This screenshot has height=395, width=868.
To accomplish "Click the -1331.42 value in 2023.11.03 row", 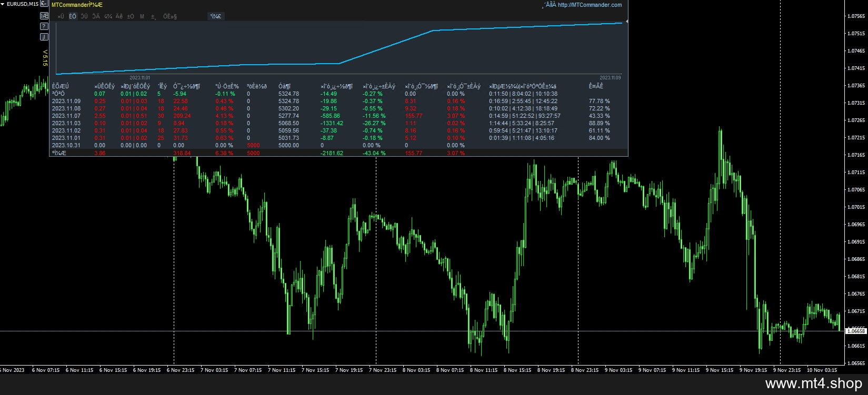I will point(332,123).
